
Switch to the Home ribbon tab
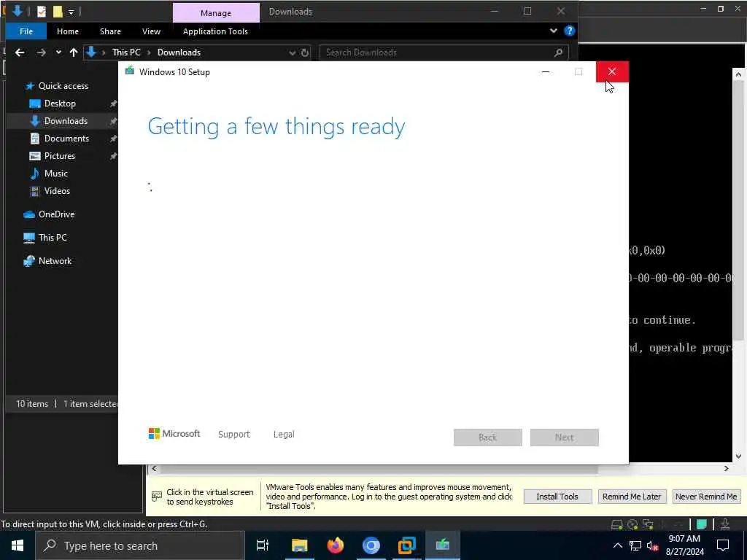pos(68,31)
